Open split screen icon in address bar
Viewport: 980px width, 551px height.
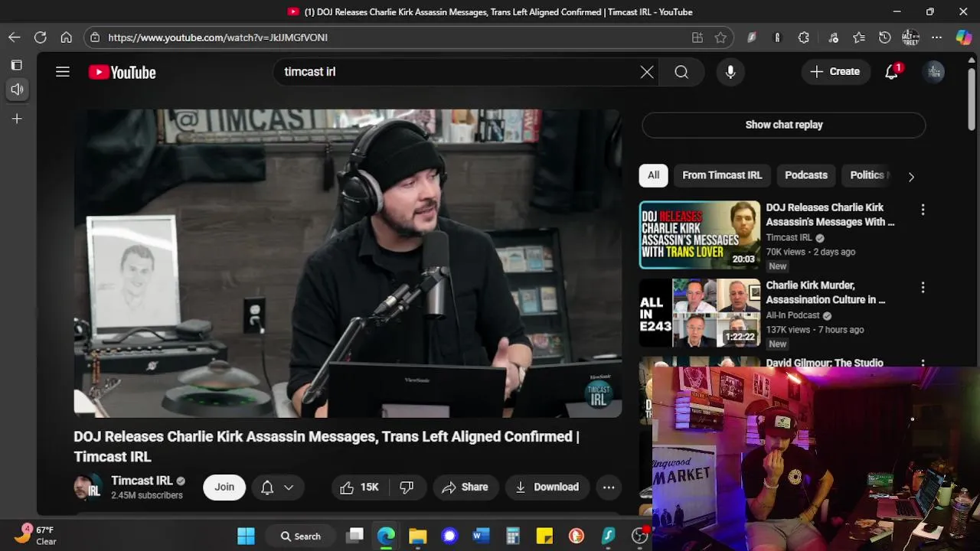697,37
